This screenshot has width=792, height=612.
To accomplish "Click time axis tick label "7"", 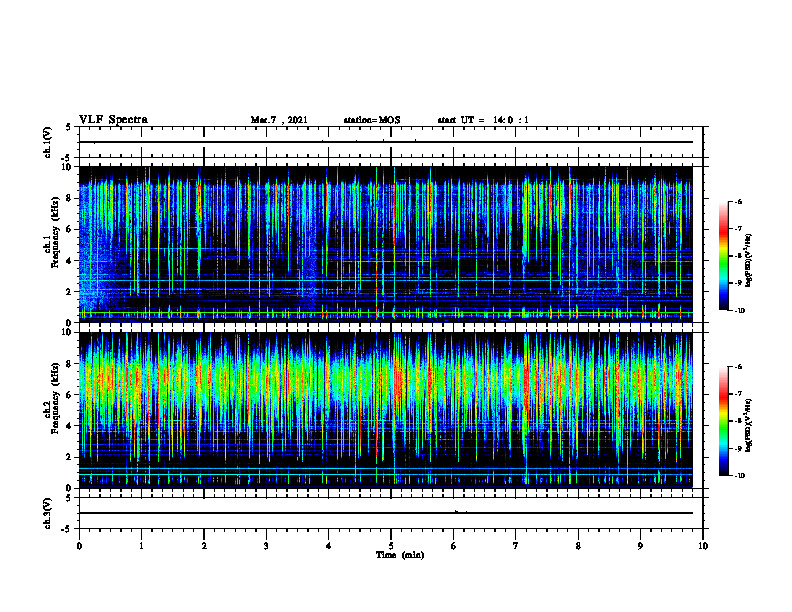I will pos(516,546).
